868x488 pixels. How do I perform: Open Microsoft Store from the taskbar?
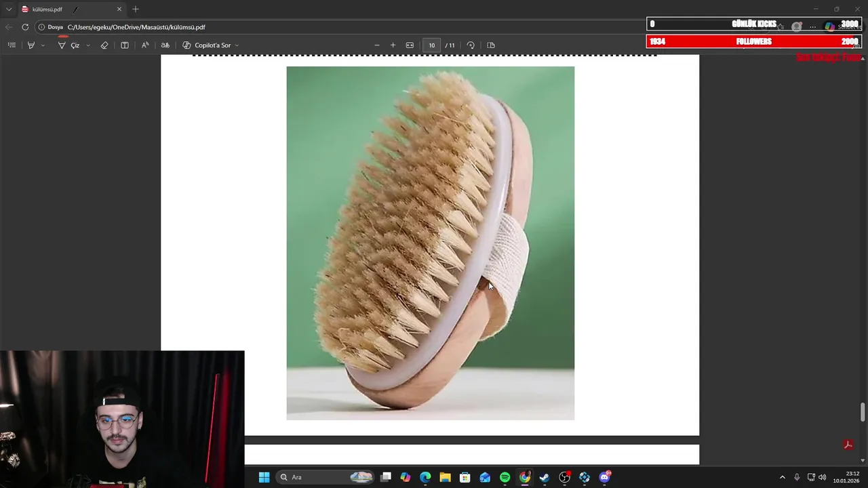pos(465,477)
